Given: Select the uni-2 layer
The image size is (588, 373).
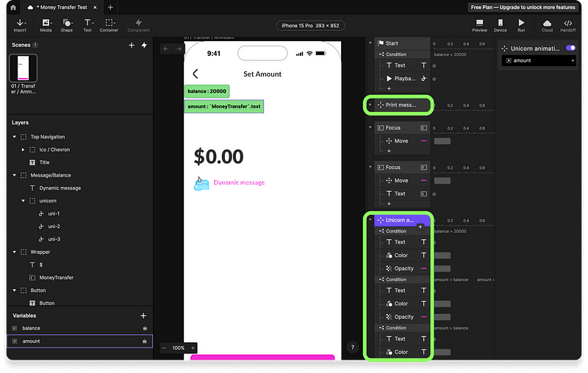Looking at the screenshot, I should [x=54, y=227].
